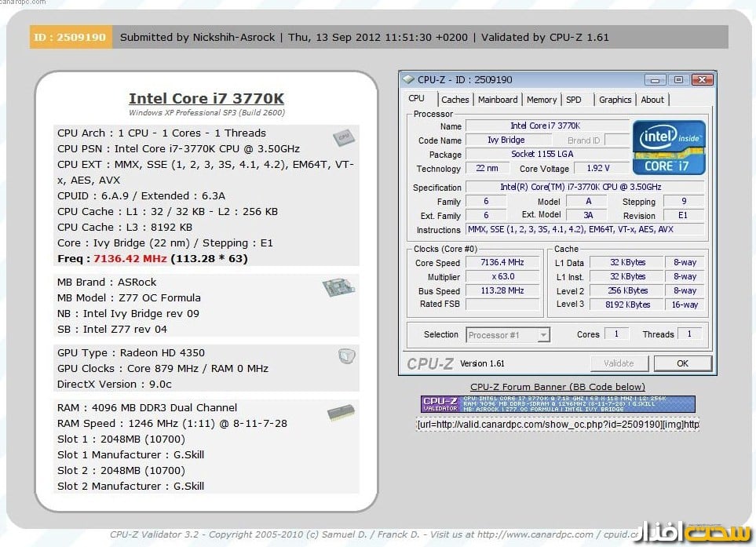Screen dimensions: 756x547
Task: Click the OK button to close CPU-Z
Action: 682,363
